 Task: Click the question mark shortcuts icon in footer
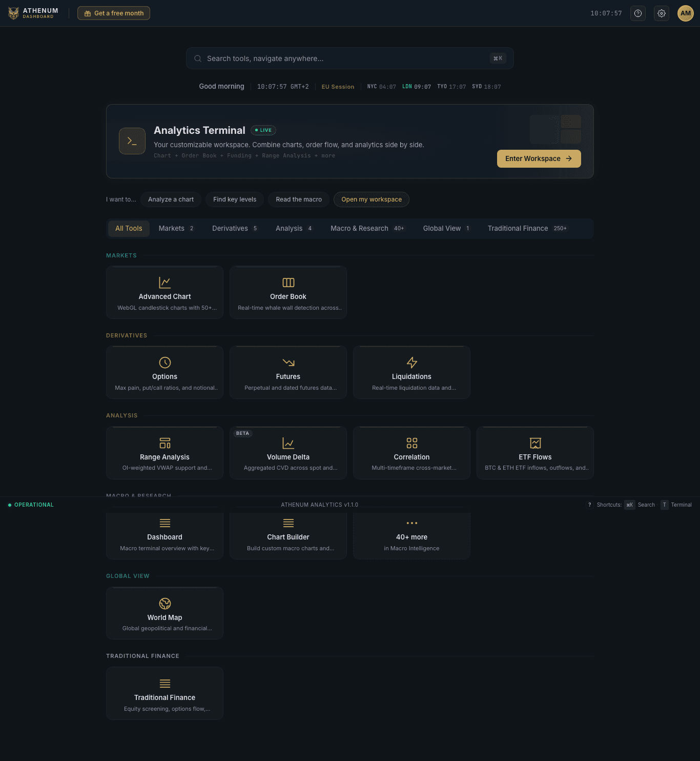(589, 505)
